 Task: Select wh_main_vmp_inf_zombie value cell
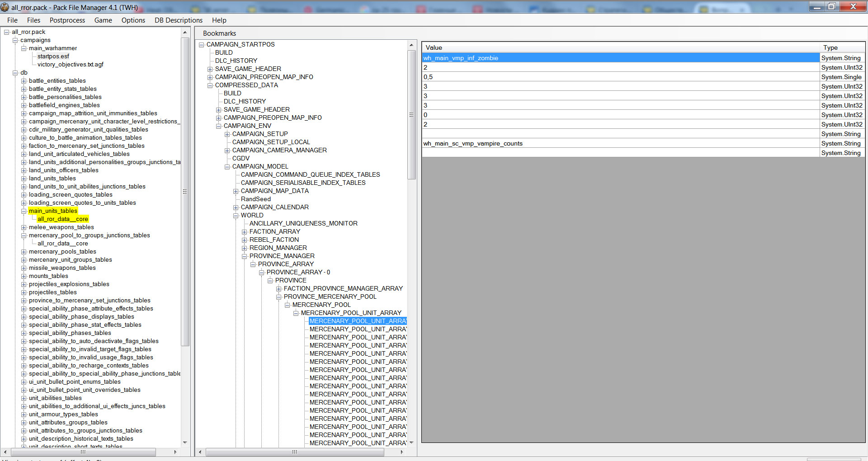pyautogui.click(x=621, y=58)
